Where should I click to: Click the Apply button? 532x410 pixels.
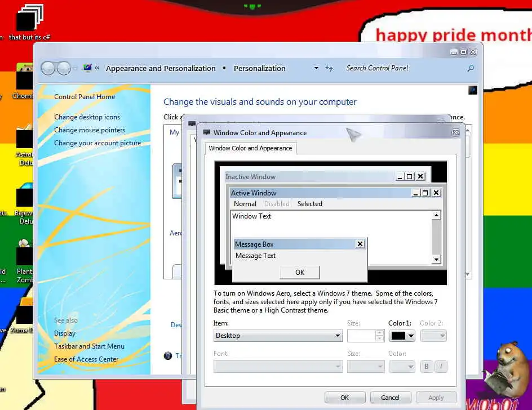tap(436, 398)
